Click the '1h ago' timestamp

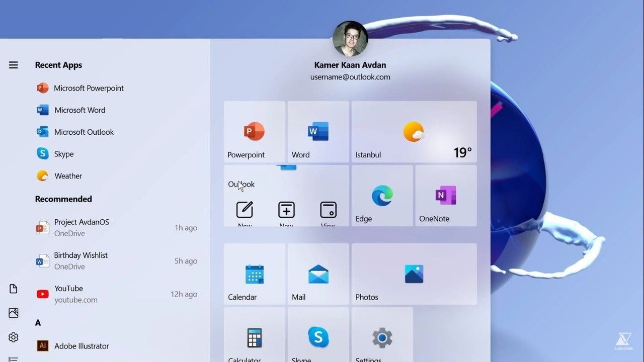(186, 228)
